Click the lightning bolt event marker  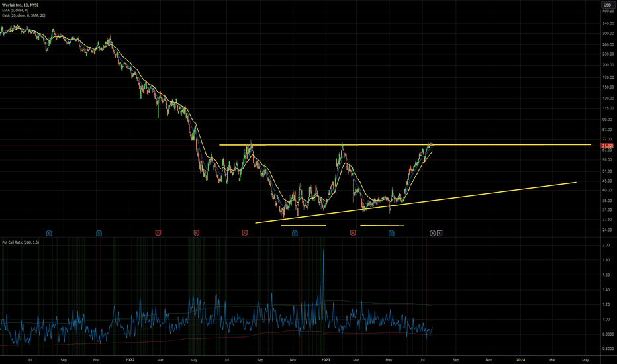(x=432, y=233)
